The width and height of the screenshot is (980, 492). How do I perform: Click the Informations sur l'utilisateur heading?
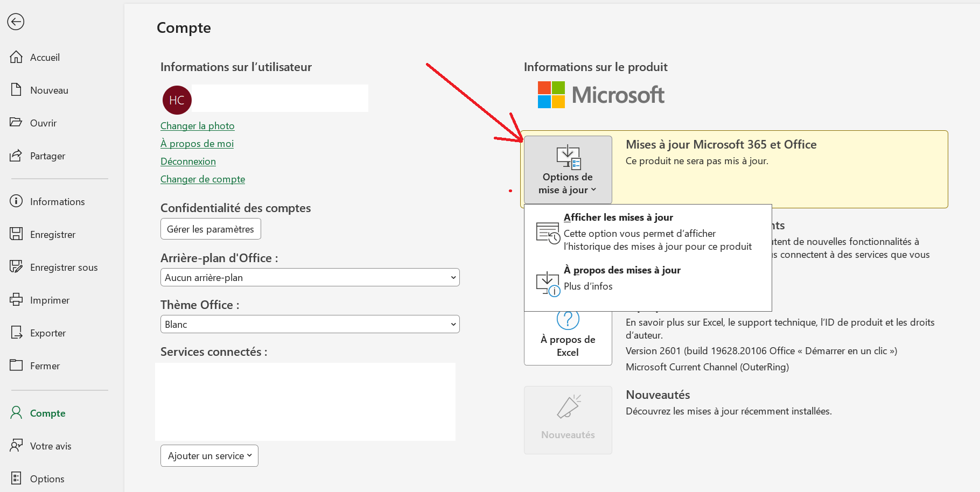click(x=236, y=67)
